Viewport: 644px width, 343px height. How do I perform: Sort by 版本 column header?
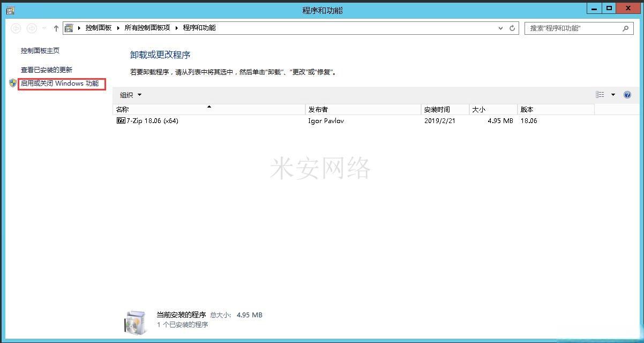click(x=556, y=109)
